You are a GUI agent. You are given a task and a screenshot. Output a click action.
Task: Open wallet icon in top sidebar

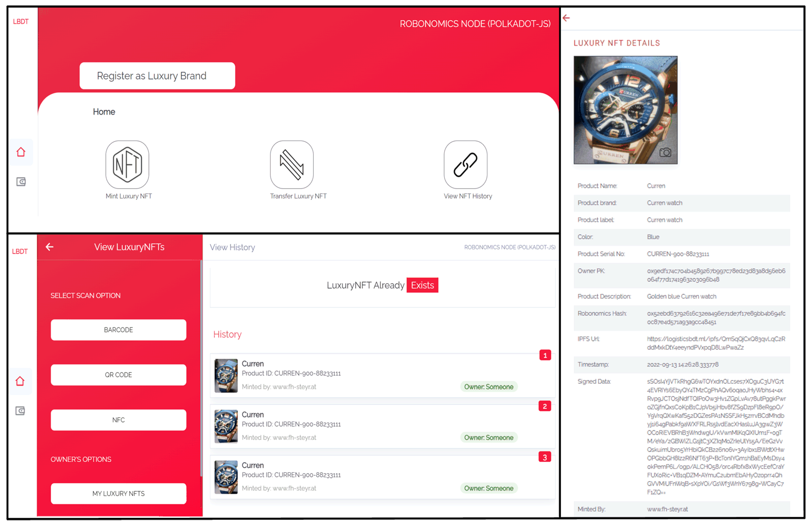click(x=21, y=182)
